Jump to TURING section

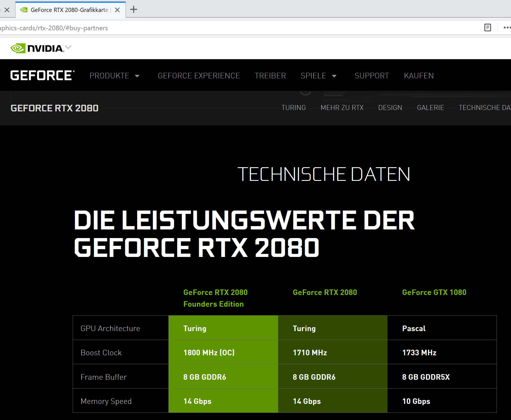[x=293, y=108]
